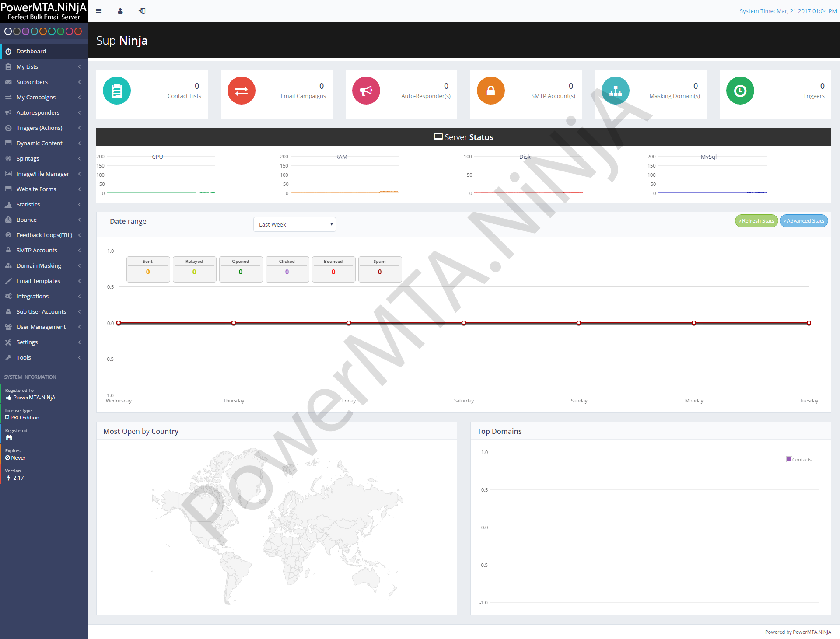
Task: Select the orange theme color swatch
Action: tap(43, 31)
